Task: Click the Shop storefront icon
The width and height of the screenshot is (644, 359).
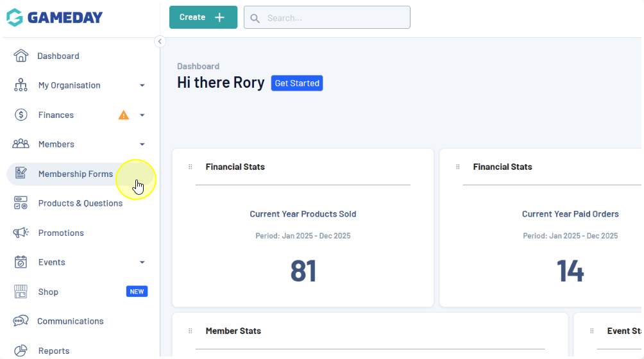Action: 21,292
